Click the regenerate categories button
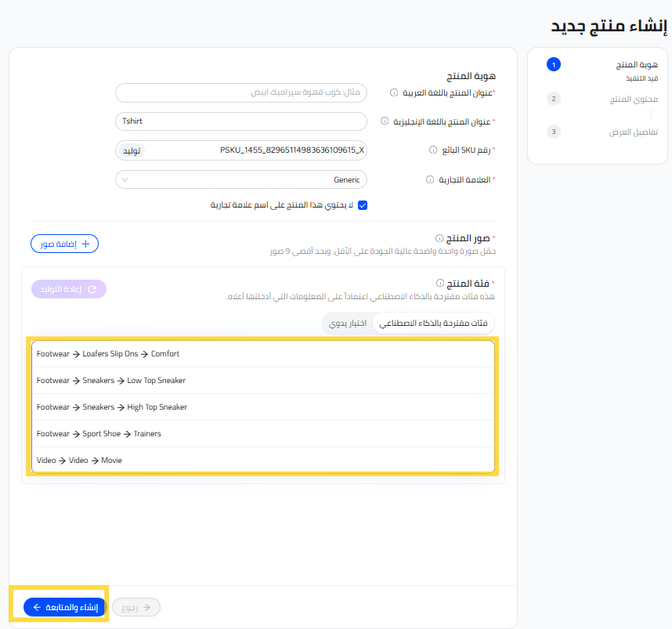 [x=69, y=289]
